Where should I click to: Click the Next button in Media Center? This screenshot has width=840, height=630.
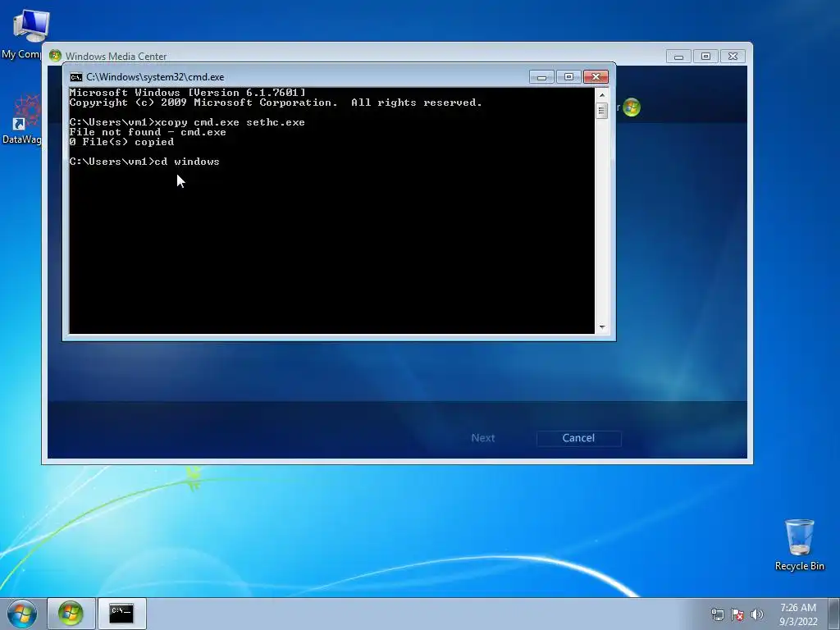coord(482,438)
